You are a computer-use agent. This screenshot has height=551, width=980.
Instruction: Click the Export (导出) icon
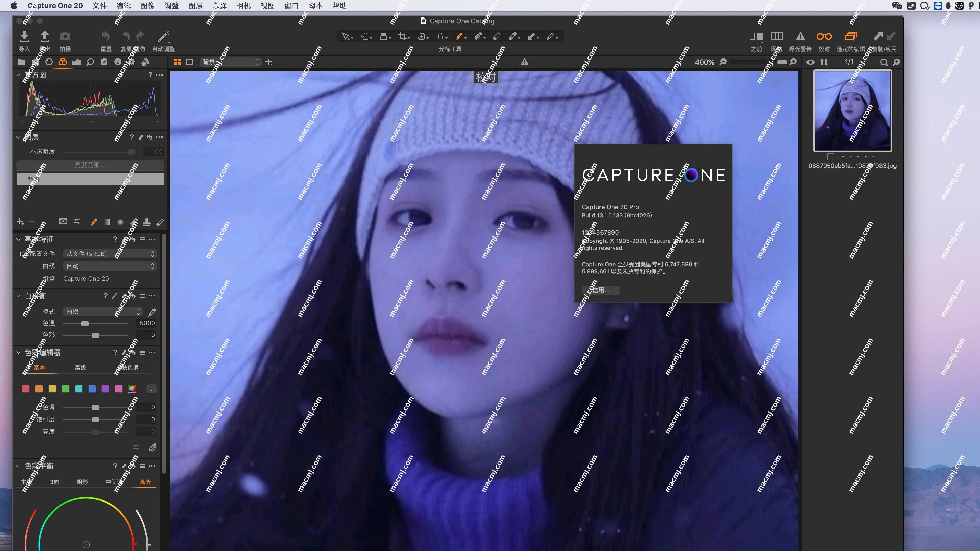click(44, 36)
